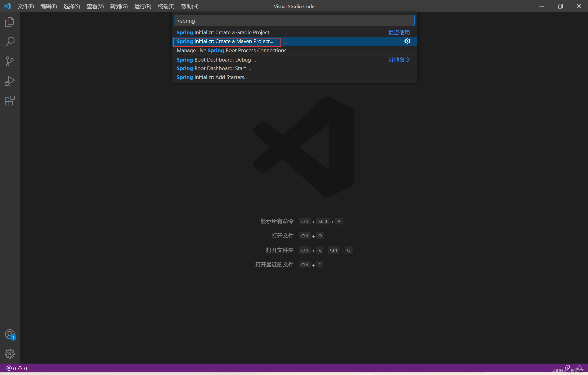588x375 pixels.
Task: Open the Search view icon
Action: 10,42
